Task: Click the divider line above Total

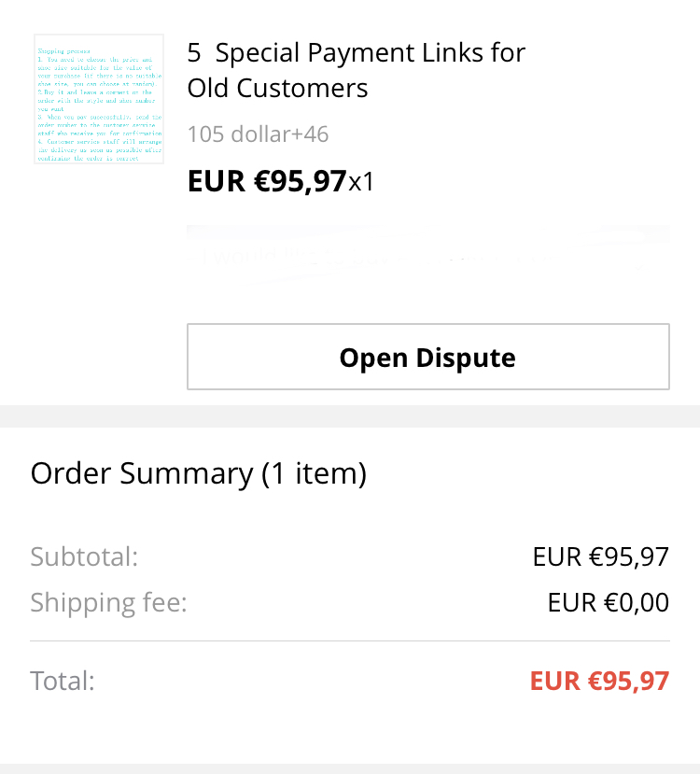Action: [x=350, y=641]
